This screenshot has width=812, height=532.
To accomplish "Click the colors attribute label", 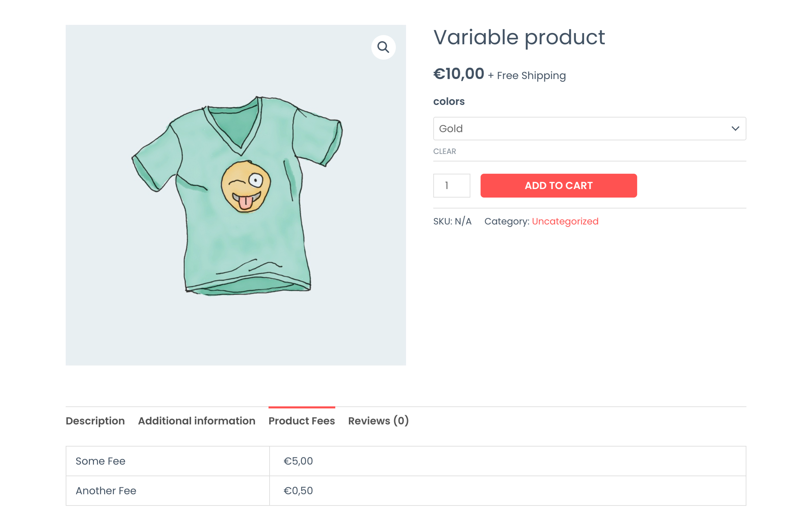I will [449, 101].
